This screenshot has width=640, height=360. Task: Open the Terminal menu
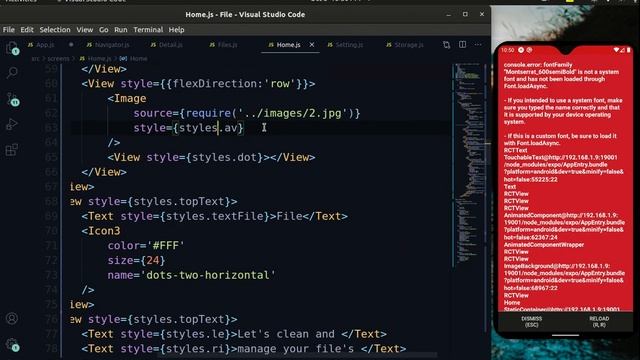pos(148,30)
